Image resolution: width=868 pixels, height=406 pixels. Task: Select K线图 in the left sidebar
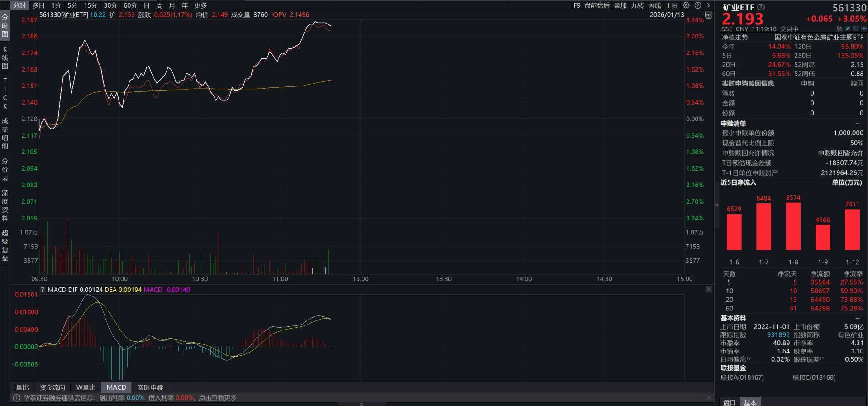5,57
